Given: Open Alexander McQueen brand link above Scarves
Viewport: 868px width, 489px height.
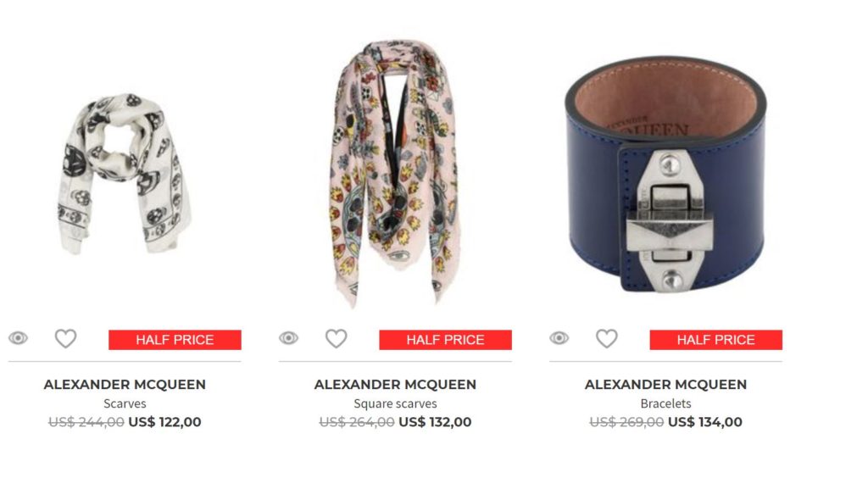Looking at the screenshot, I should 125,385.
